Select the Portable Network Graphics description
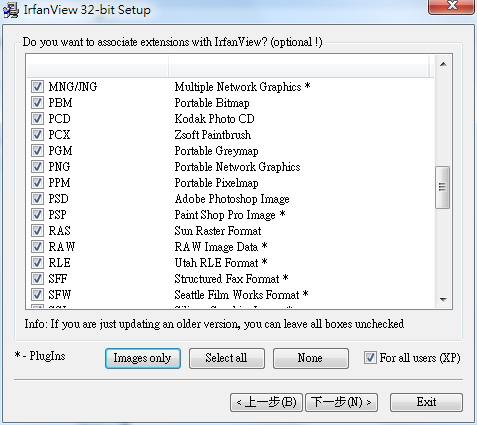The width and height of the screenshot is (477, 425). 237,167
